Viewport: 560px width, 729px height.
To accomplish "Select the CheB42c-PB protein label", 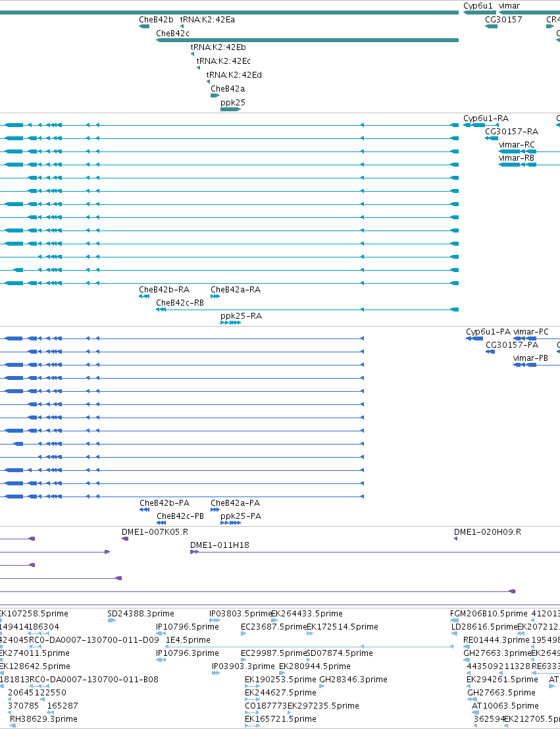I will coord(180,516).
